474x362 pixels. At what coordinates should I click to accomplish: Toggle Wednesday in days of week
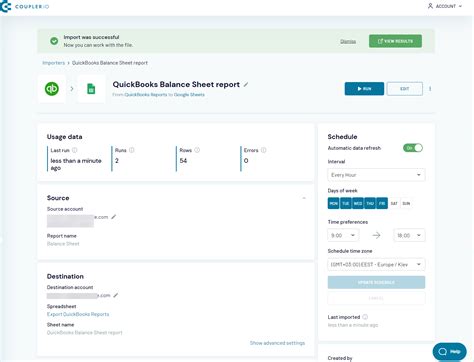click(x=358, y=203)
